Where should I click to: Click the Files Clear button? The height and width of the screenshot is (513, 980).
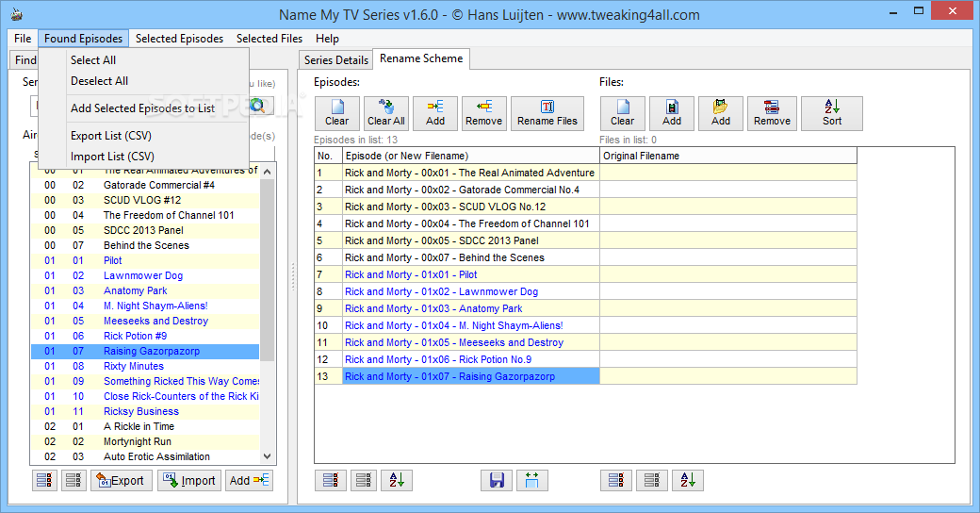(623, 113)
